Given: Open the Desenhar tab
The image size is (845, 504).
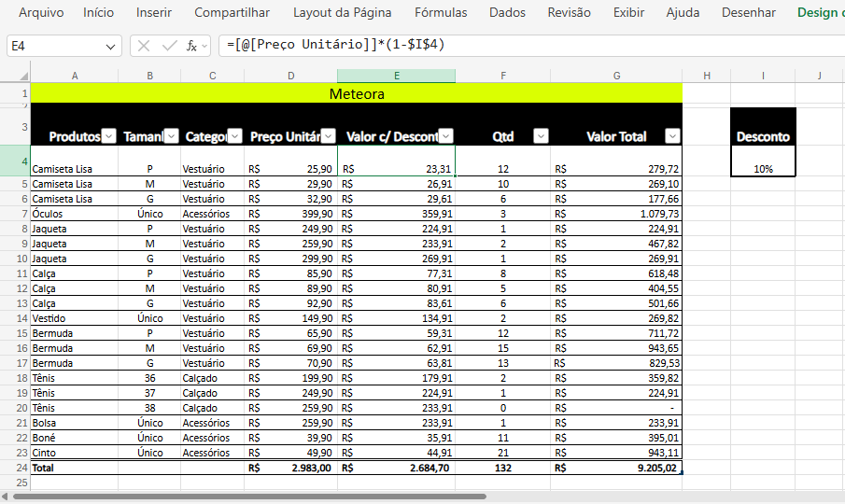Looking at the screenshot, I should 749,12.
